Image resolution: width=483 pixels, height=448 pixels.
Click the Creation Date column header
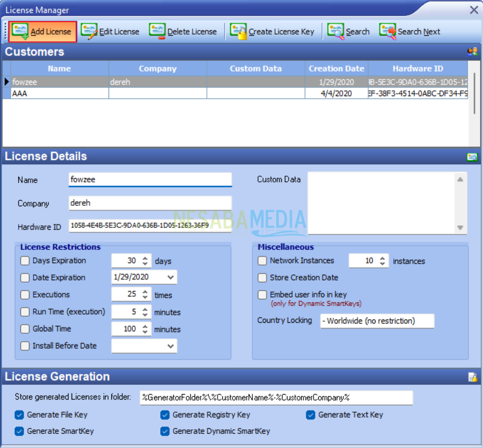point(336,68)
